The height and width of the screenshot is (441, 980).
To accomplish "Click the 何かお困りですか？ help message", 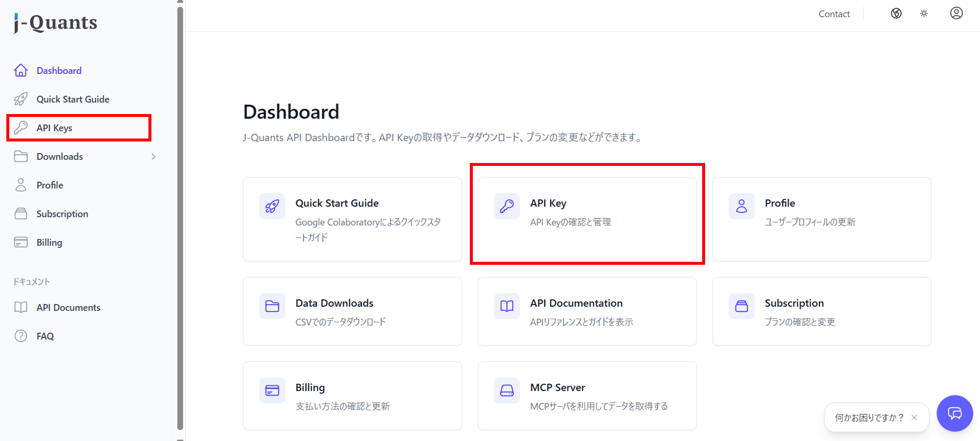I will click(x=869, y=418).
